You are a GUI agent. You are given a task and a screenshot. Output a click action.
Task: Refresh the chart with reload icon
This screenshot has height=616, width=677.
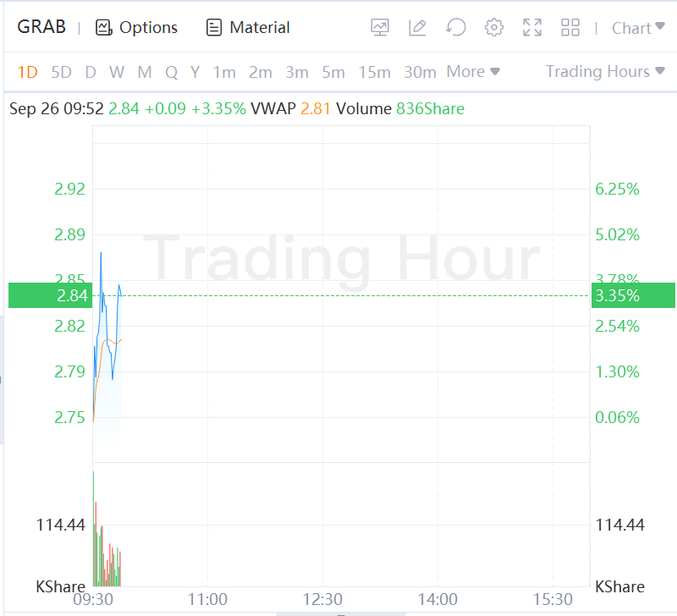(456, 28)
